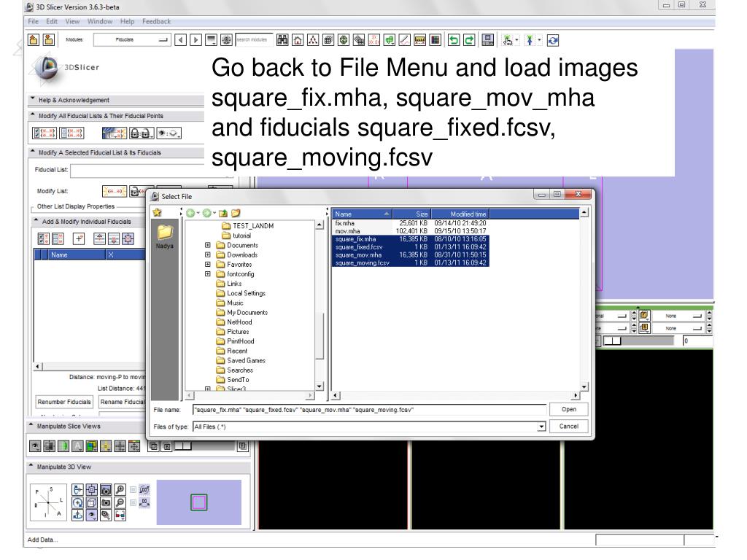The image size is (747, 560).
Task: Open the Files of type dropdown
Action: coord(541,427)
